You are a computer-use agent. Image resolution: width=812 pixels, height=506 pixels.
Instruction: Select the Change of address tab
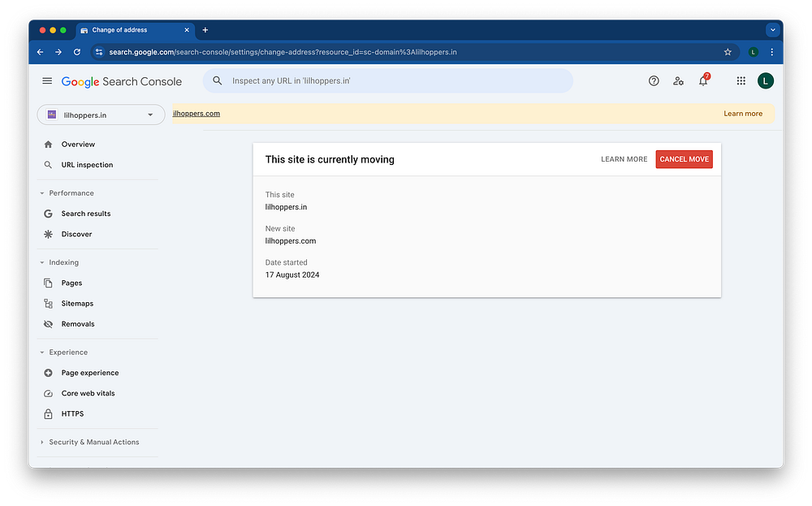[x=136, y=30]
